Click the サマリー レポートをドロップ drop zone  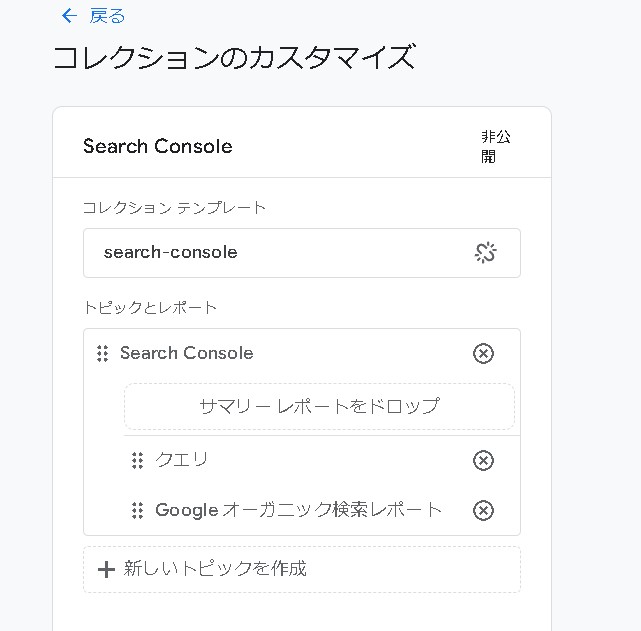[x=319, y=406]
